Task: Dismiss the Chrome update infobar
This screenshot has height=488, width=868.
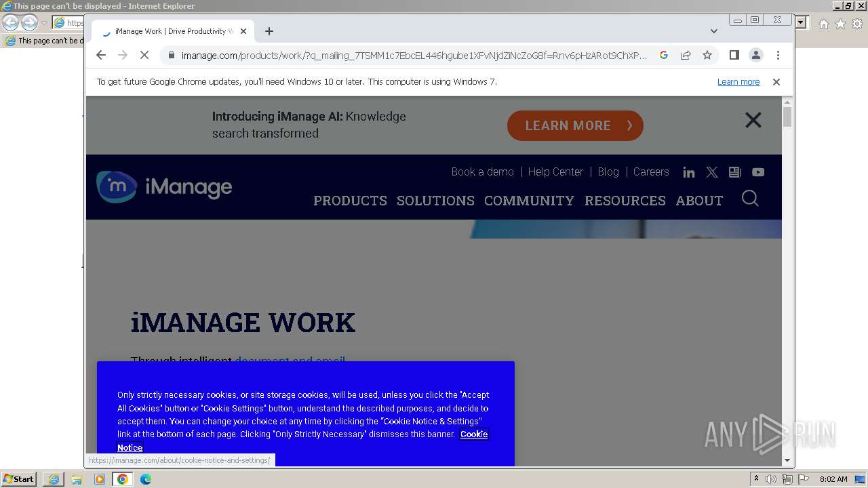Action: [776, 82]
